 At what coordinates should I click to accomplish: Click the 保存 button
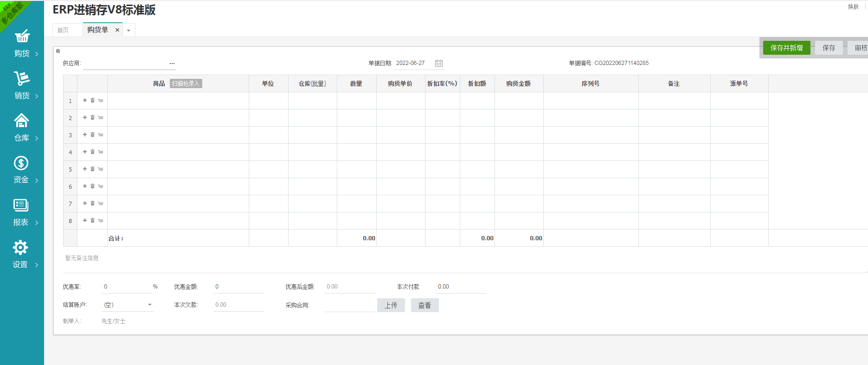(829, 48)
